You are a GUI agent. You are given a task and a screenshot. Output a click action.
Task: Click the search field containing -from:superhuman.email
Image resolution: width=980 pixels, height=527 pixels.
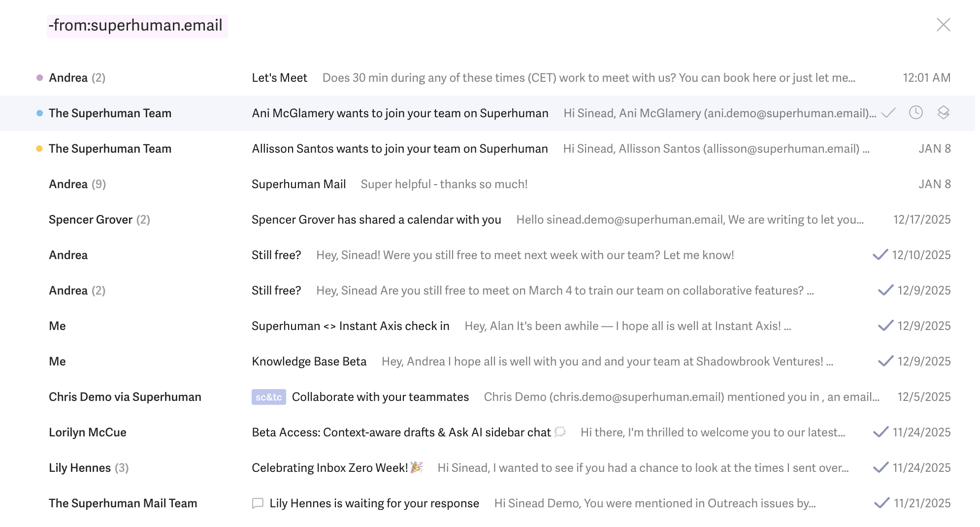tap(137, 26)
